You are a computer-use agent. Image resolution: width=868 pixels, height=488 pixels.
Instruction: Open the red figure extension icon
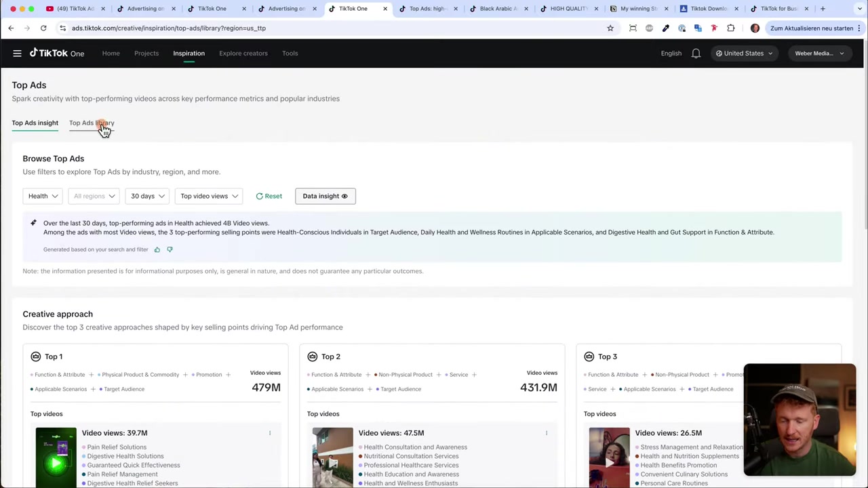pos(714,28)
